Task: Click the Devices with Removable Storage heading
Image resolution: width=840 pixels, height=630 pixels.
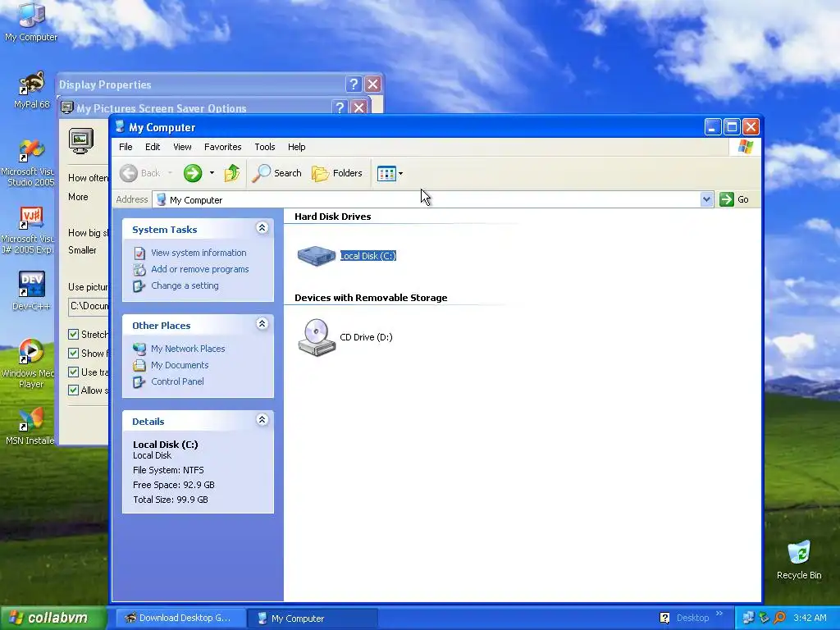Action: [371, 298]
